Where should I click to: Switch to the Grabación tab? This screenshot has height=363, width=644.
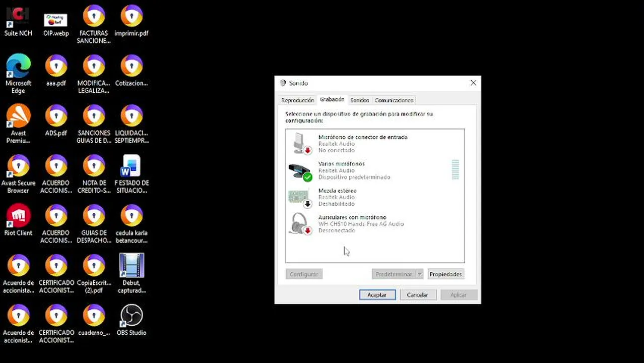332,99
